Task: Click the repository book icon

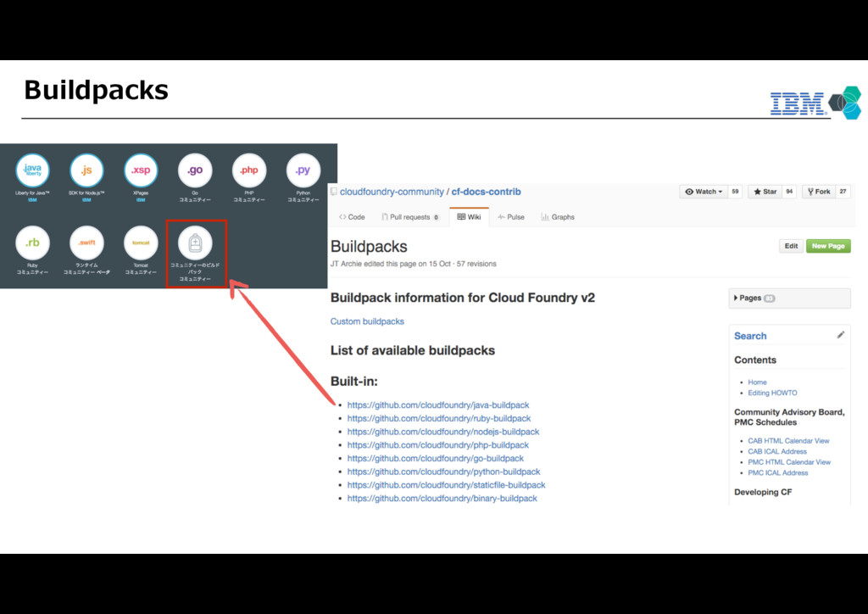Action: point(334,192)
